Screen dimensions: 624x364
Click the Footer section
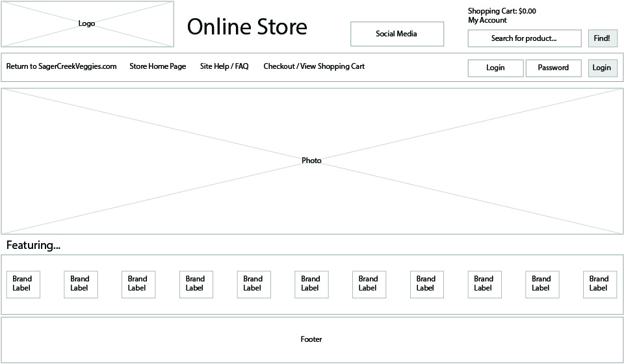click(x=311, y=339)
